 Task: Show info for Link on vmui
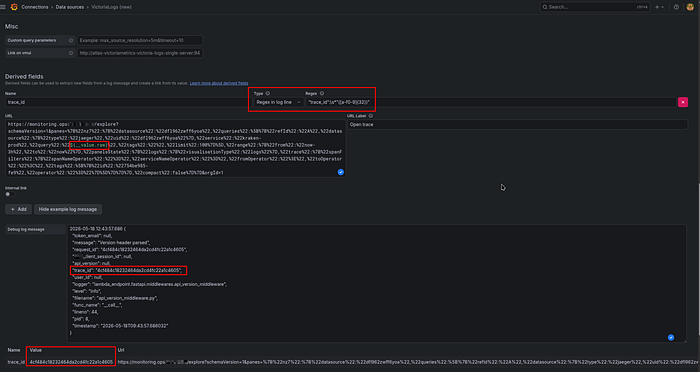point(71,53)
